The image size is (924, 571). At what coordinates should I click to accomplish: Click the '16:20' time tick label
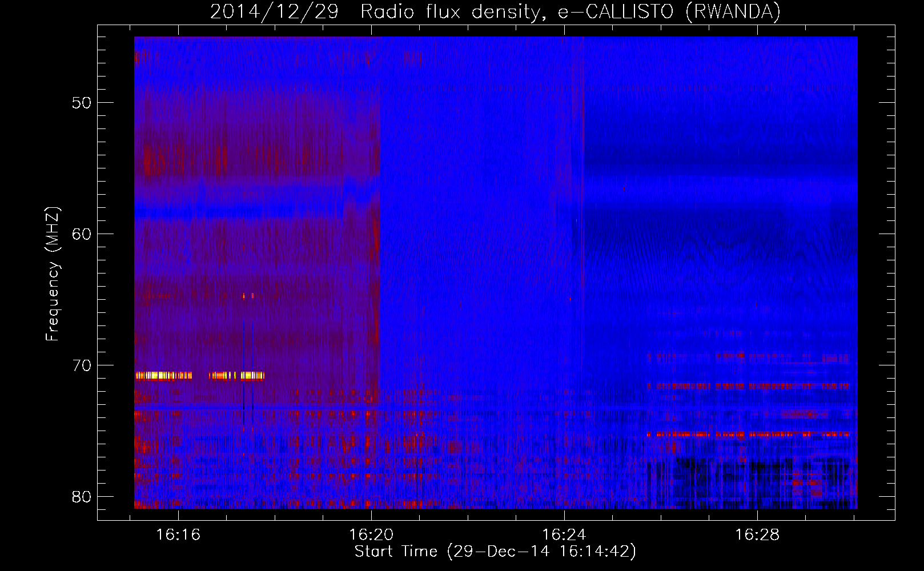point(372,535)
